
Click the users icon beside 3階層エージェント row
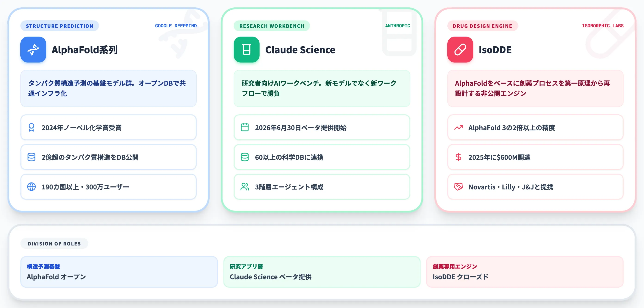[245, 187]
